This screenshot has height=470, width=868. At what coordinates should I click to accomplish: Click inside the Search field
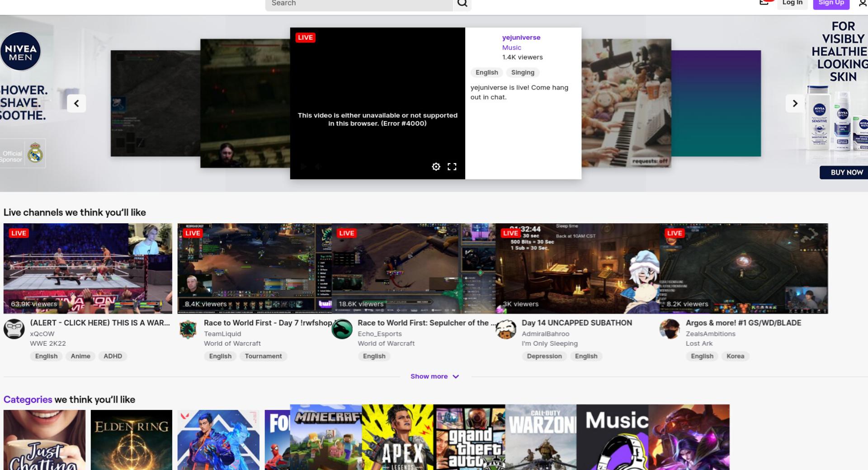tap(359, 4)
